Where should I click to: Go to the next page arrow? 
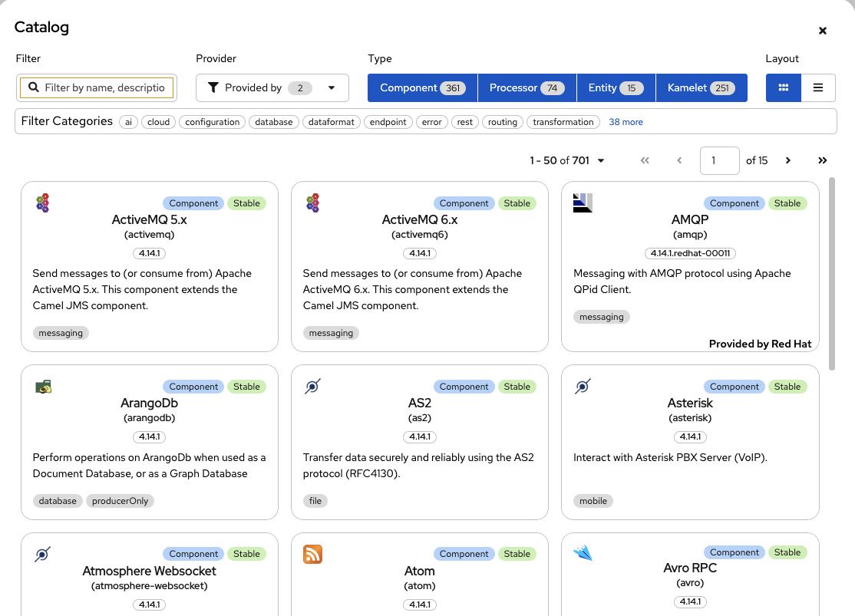(x=788, y=160)
